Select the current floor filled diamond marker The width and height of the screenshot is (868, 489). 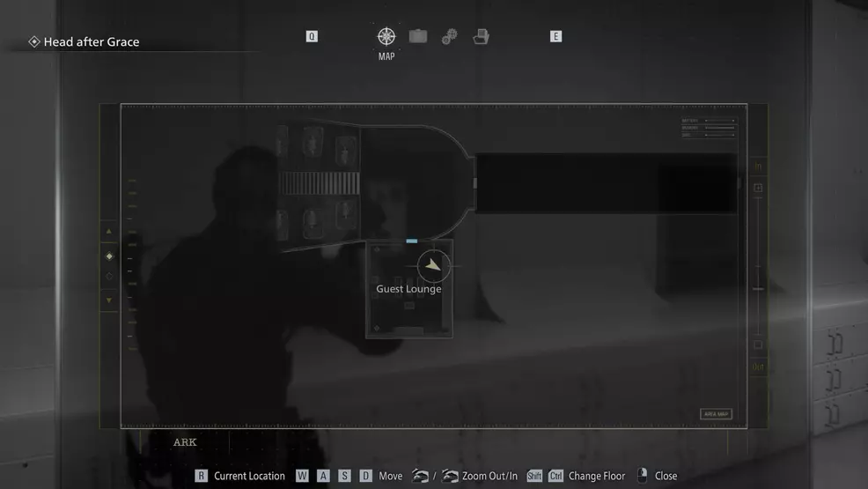pos(109,256)
